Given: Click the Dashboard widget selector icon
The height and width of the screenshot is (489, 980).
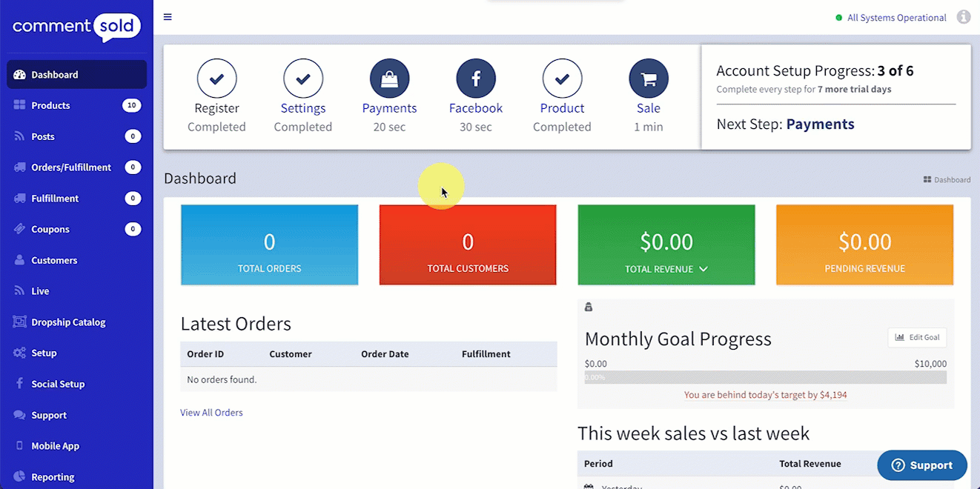Looking at the screenshot, I should [x=926, y=179].
